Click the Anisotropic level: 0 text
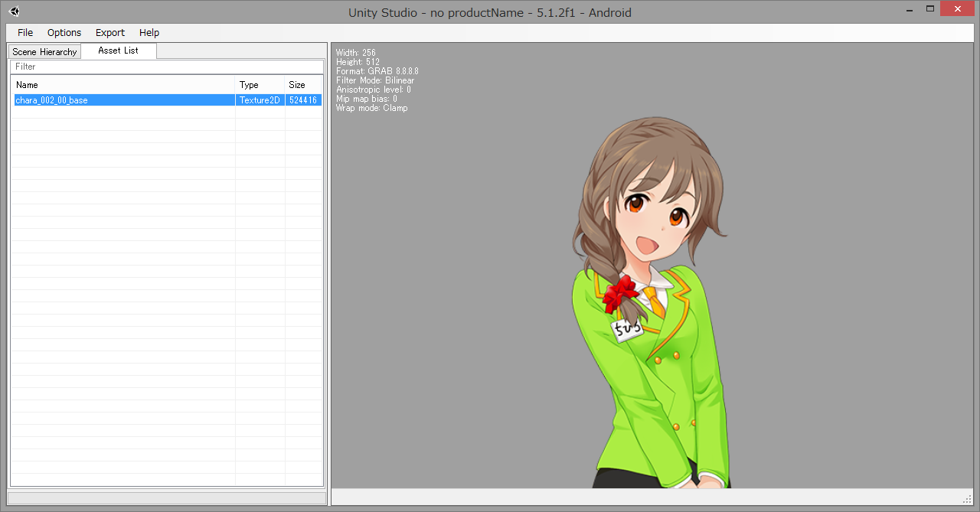 pos(373,90)
